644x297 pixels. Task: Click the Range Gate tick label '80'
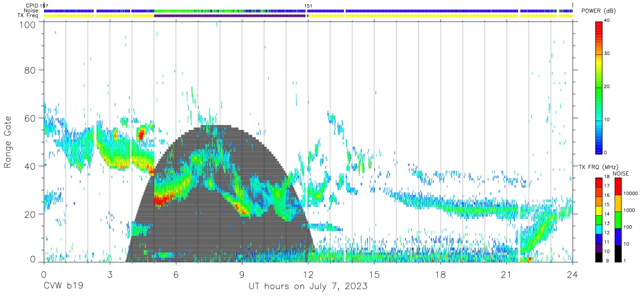click(x=31, y=70)
